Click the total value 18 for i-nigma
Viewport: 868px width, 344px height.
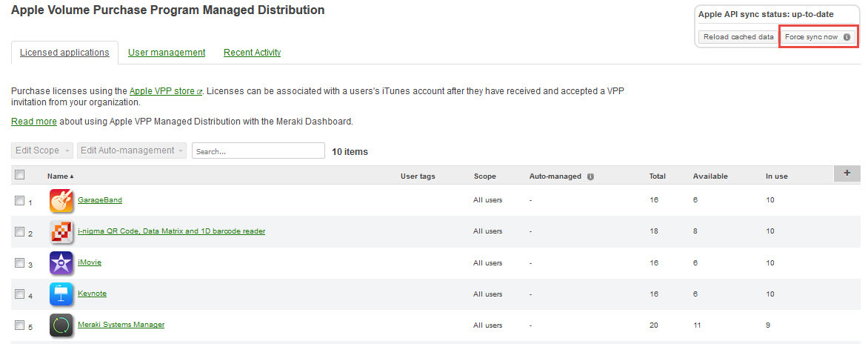[x=654, y=231]
